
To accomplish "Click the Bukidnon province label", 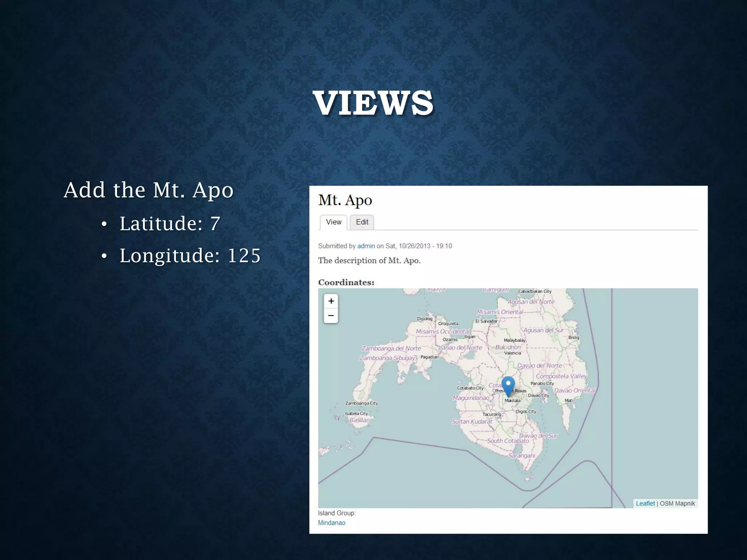I will [508, 347].
